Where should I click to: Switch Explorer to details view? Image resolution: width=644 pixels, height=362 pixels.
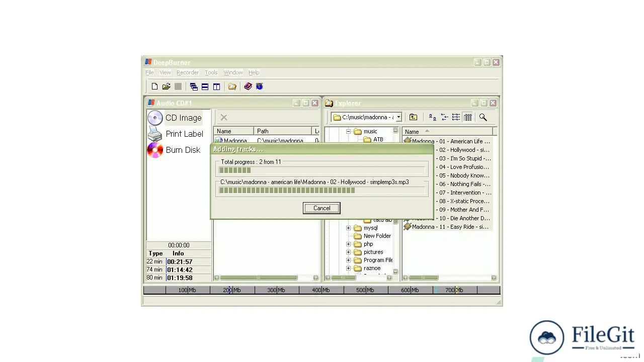click(x=468, y=117)
